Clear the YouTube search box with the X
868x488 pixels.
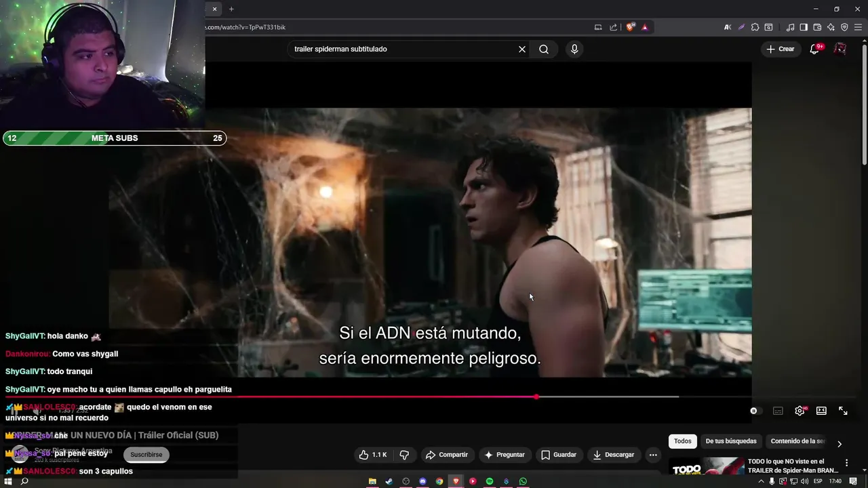tap(522, 49)
